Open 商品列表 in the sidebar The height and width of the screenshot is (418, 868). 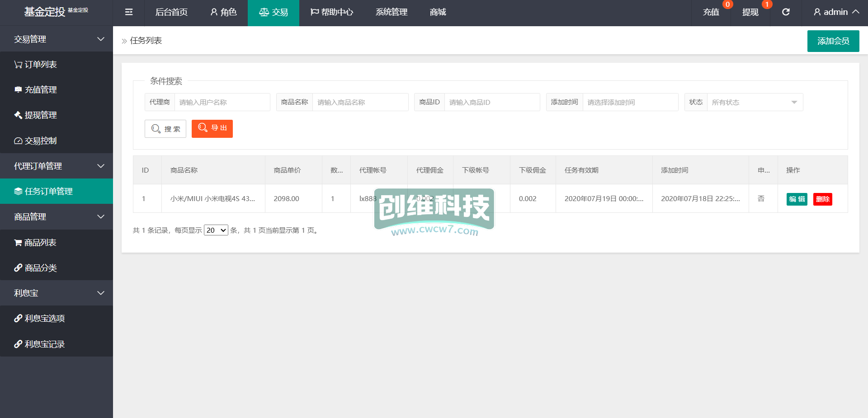tap(36, 243)
